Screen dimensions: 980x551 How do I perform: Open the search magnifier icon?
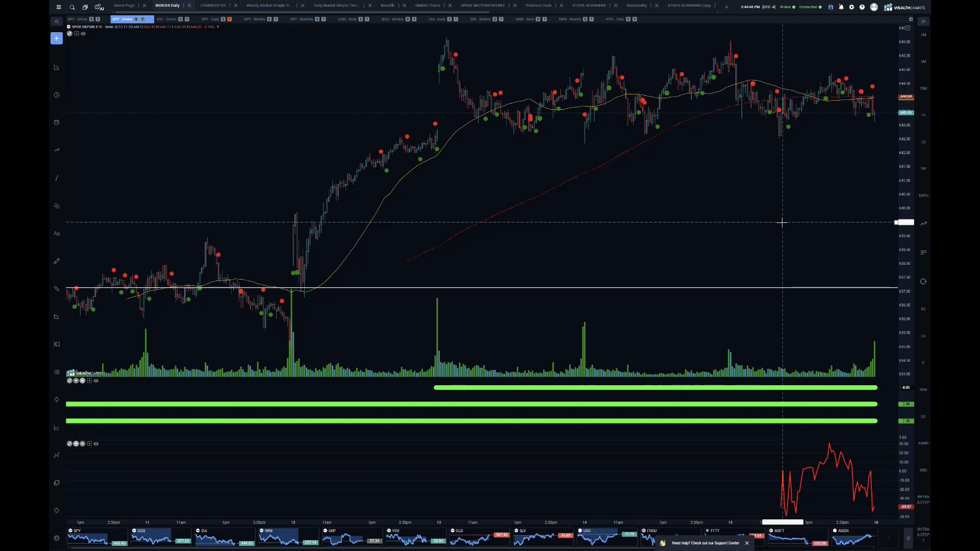(x=72, y=7)
